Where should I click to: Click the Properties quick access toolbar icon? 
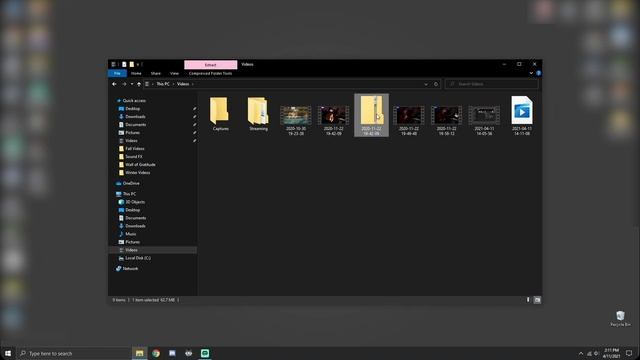point(124,64)
